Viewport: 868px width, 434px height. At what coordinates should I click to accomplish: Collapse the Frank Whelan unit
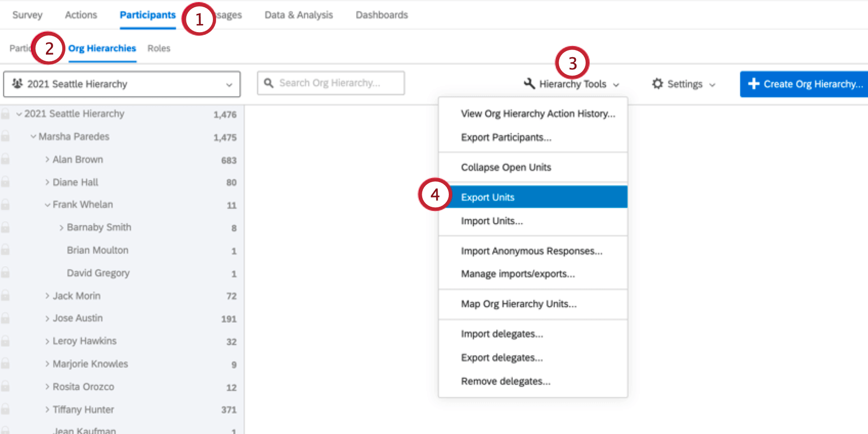pos(47,205)
